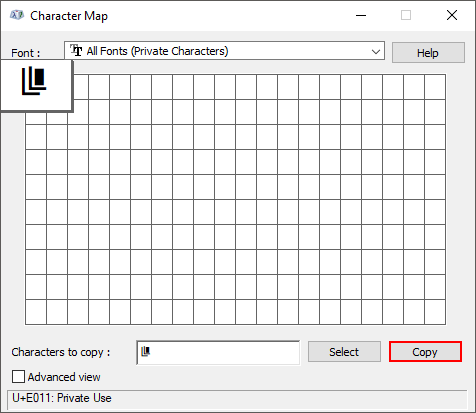Screen dimensions: 476x413
Task: Click the Advanced view label
Action: pos(64,377)
